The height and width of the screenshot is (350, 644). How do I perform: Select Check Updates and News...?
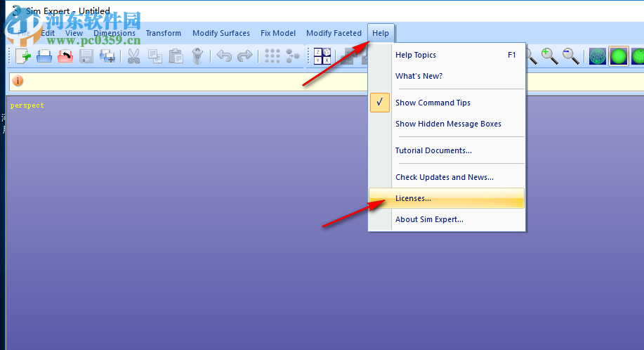pyautogui.click(x=447, y=177)
